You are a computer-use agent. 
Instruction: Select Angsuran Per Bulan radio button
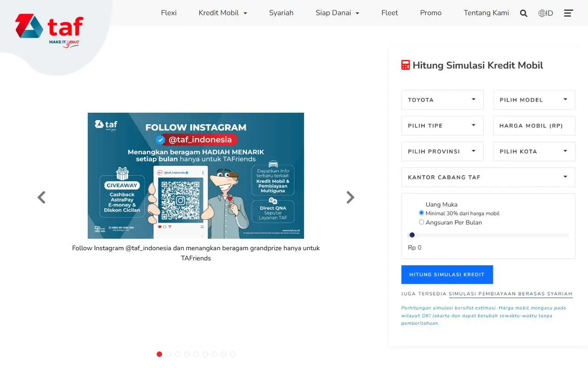pyautogui.click(x=422, y=222)
